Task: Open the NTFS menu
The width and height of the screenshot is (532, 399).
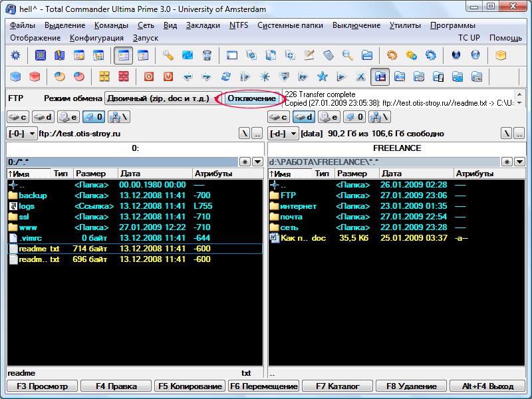Action: point(239,25)
